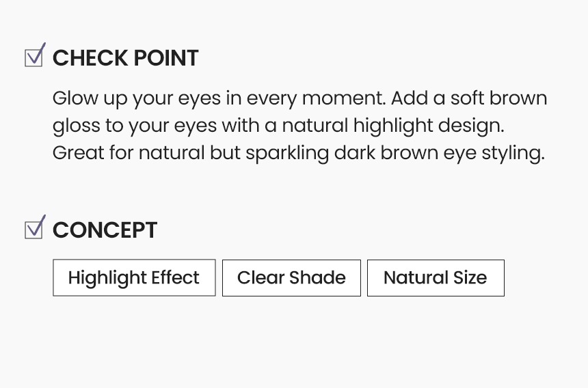
Task: Toggle the CONCEPT checkbox icon
Action: tap(34, 228)
